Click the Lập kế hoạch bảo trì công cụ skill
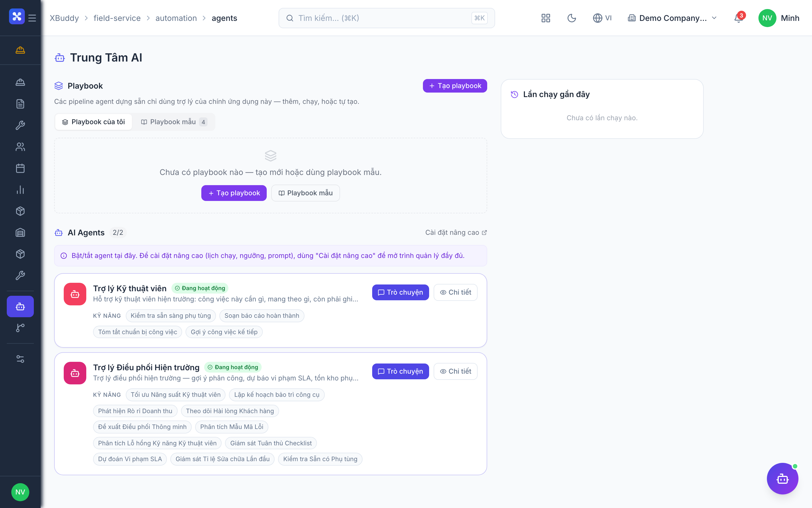The image size is (812, 508). click(x=277, y=395)
